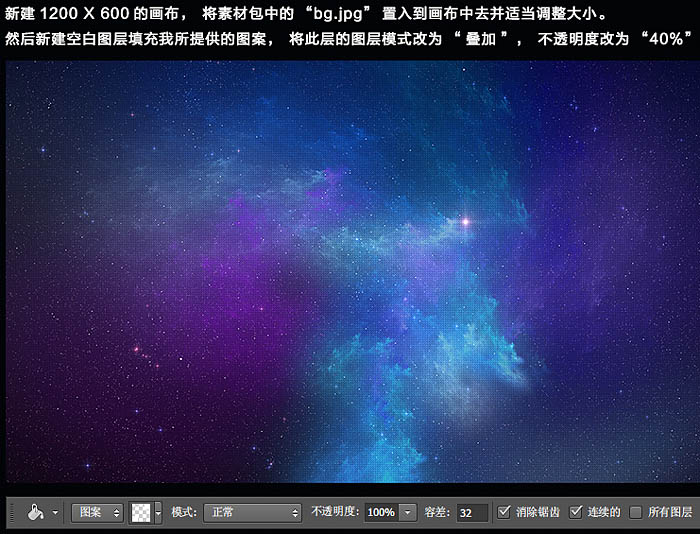Click the 模式 label text
This screenshot has height=534, width=700.
click(x=184, y=512)
